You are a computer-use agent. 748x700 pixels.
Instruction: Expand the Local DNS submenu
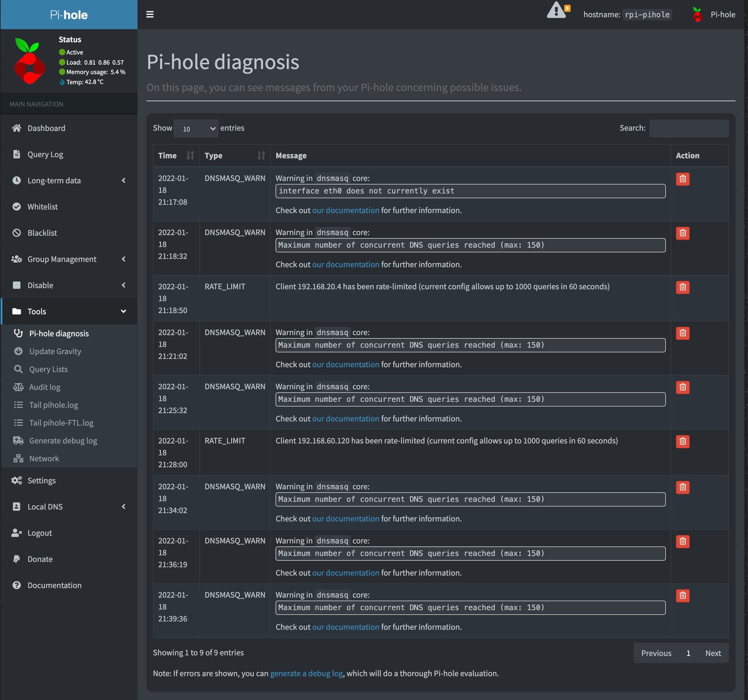point(69,507)
